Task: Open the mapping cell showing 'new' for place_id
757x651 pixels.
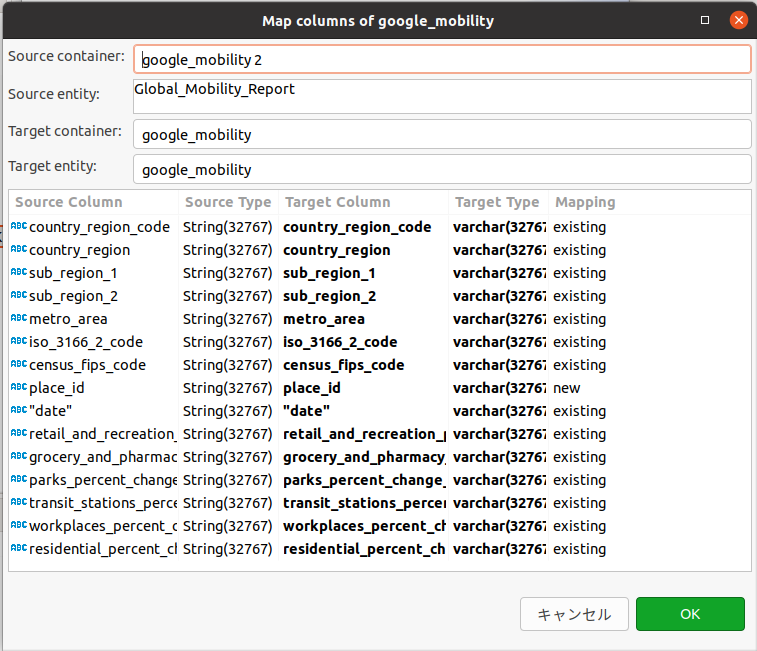Action: click(x=567, y=388)
